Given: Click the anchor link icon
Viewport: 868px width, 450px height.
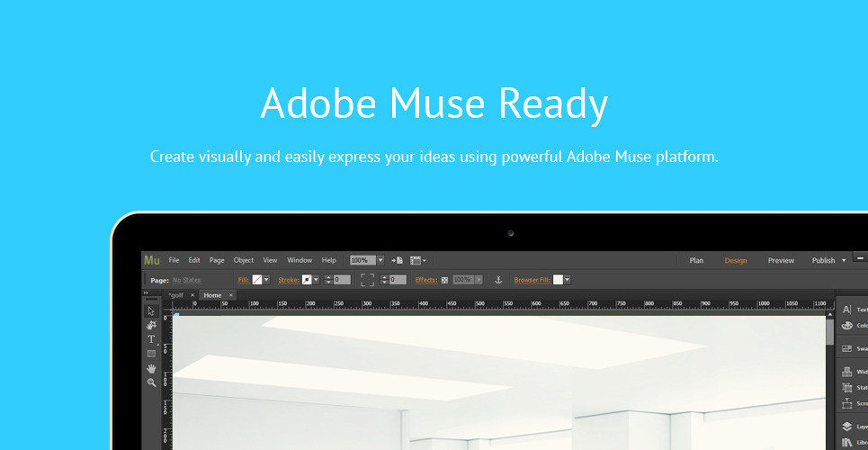Looking at the screenshot, I should [x=499, y=280].
